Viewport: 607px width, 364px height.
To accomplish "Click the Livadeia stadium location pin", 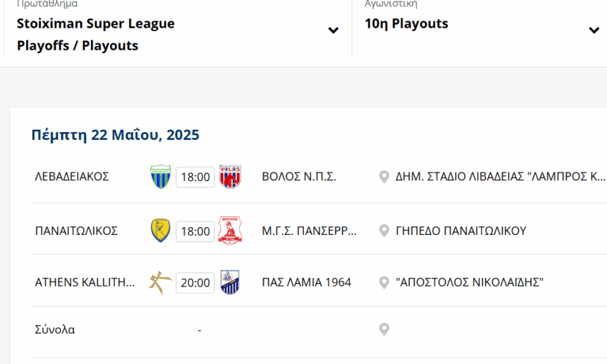I will click(384, 177).
